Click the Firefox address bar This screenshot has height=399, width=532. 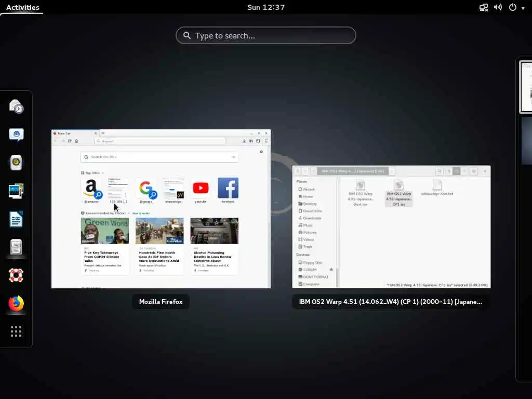pos(160,141)
